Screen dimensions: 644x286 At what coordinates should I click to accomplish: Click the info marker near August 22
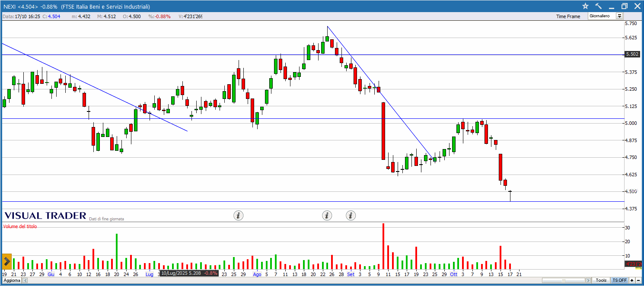tap(327, 215)
